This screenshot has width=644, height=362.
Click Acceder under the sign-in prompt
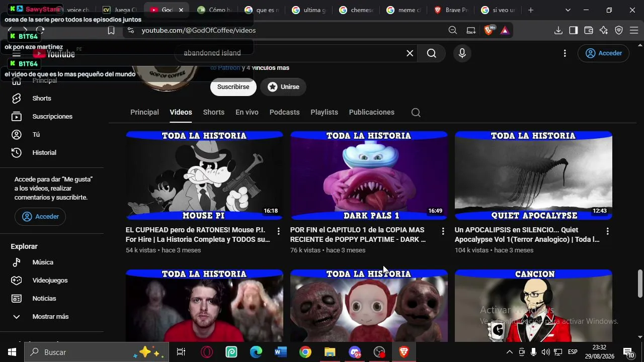pos(40,217)
